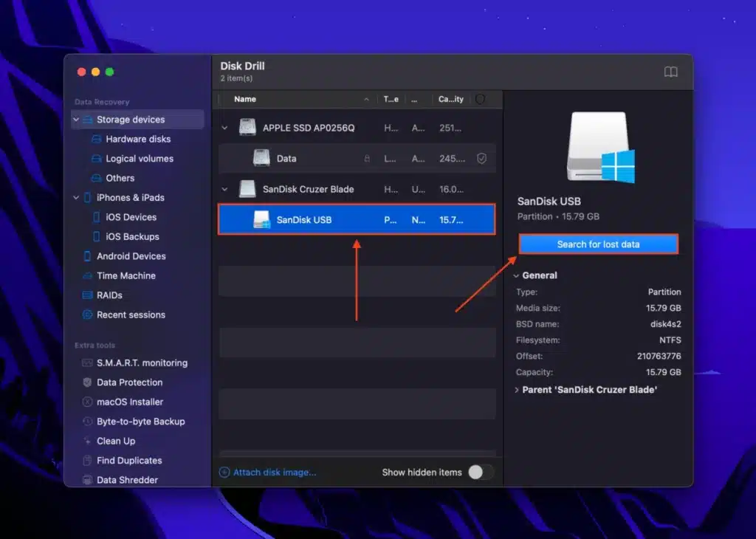Click the green zoom window button

point(109,72)
